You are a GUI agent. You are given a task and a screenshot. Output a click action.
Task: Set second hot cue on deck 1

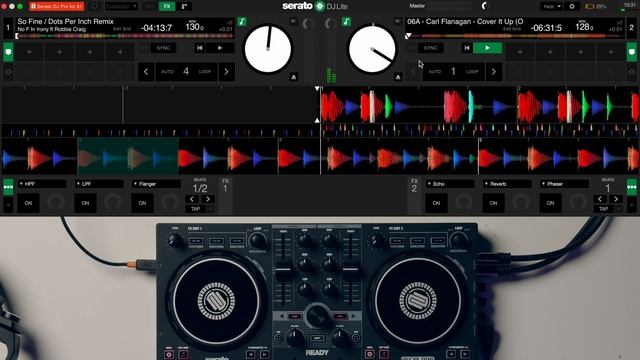pyautogui.click(x=60, y=52)
